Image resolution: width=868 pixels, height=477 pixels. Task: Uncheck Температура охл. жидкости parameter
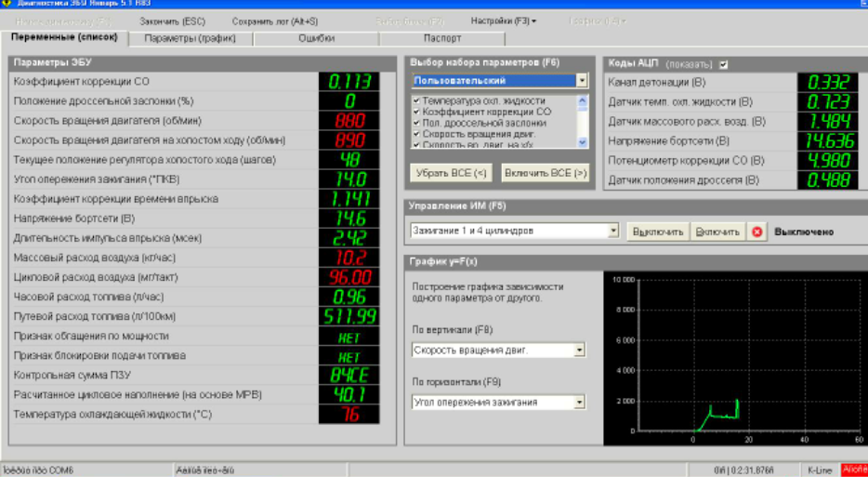tap(416, 100)
